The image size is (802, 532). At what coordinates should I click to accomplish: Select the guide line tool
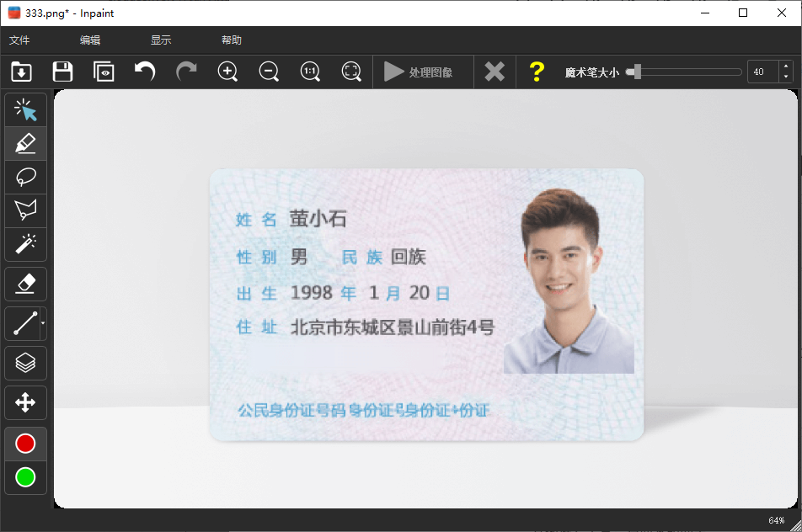(23, 323)
